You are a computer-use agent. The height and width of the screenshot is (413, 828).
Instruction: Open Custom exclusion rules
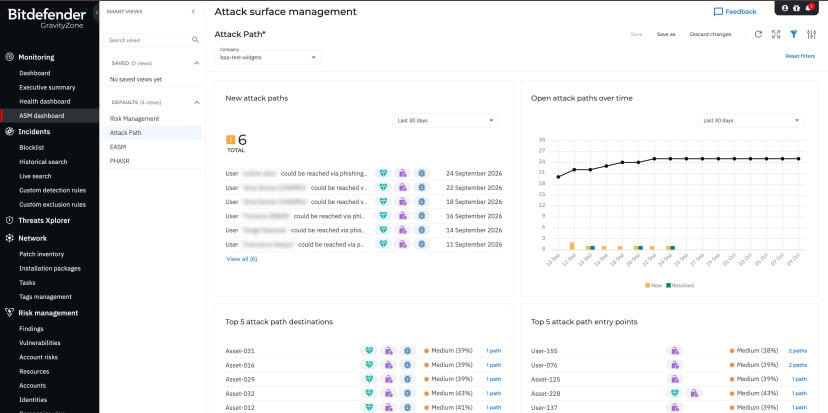(52, 204)
